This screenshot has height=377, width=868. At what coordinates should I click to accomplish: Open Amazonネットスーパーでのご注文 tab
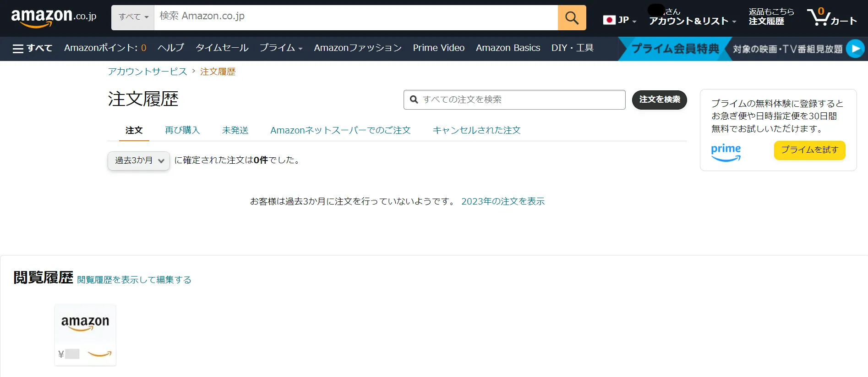[x=340, y=130]
